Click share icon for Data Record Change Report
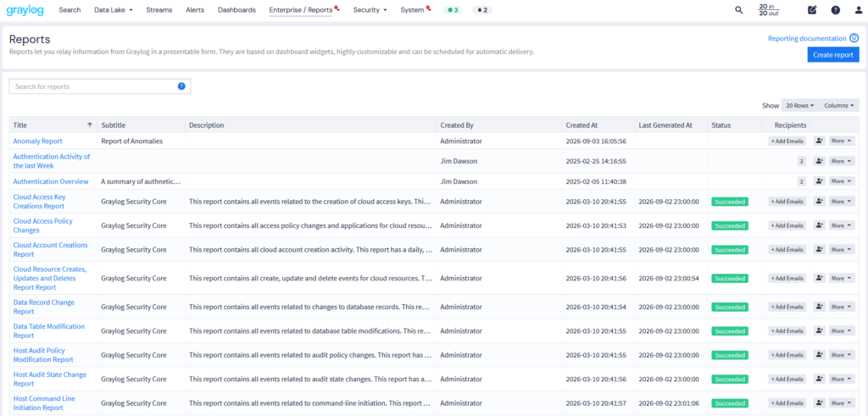The height and width of the screenshot is (416, 868). [x=820, y=307]
